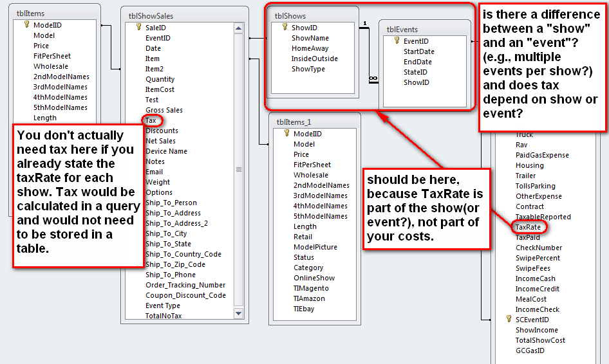Select the FitPerSheet field in tblItems
The width and height of the screenshot is (609, 364).
click(52, 56)
